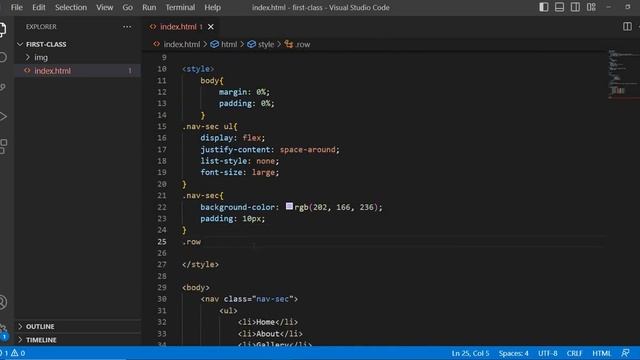
Task: Split the editor to the right
Action: [627, 27]
